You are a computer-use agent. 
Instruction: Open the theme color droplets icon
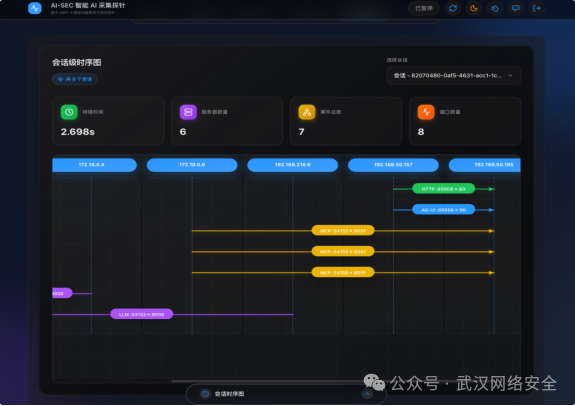tap(495, 8)
